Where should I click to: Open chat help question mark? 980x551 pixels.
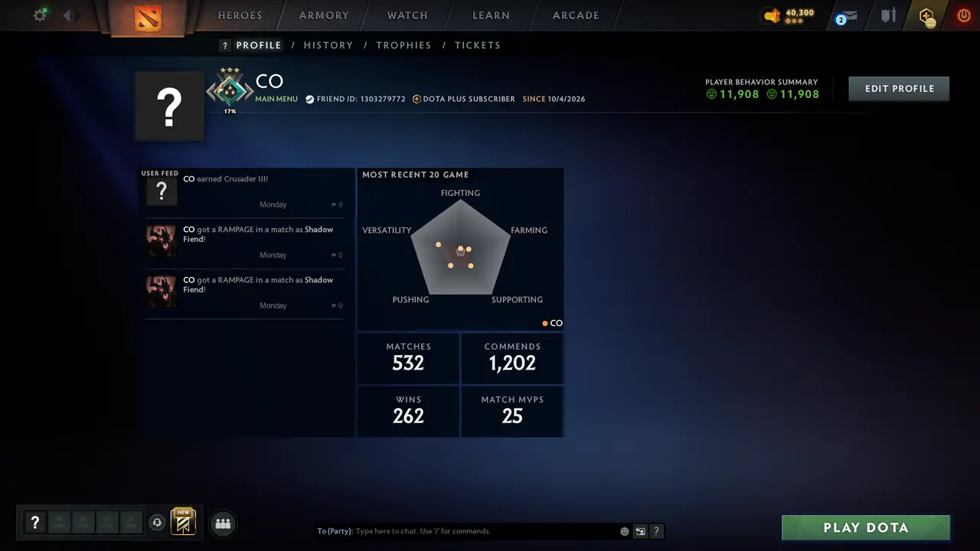click(x=656, y=531)
